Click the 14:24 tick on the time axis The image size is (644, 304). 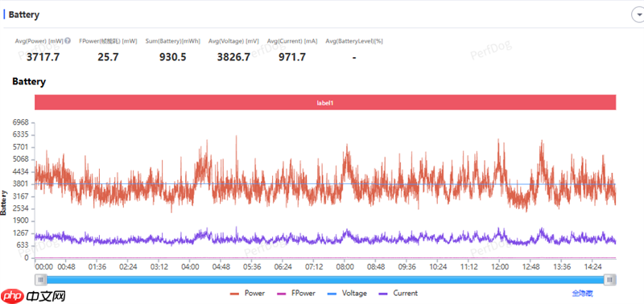click(592, 267)
